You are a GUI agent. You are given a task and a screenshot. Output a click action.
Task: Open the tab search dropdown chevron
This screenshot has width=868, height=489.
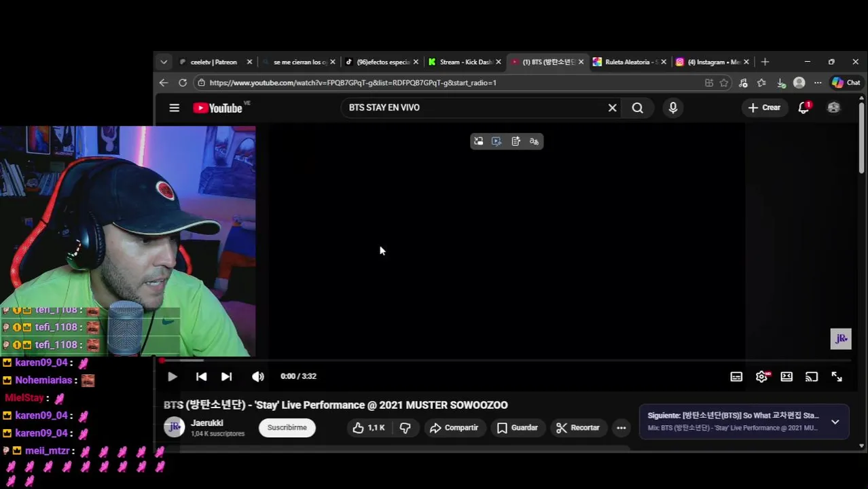[164, 62]
